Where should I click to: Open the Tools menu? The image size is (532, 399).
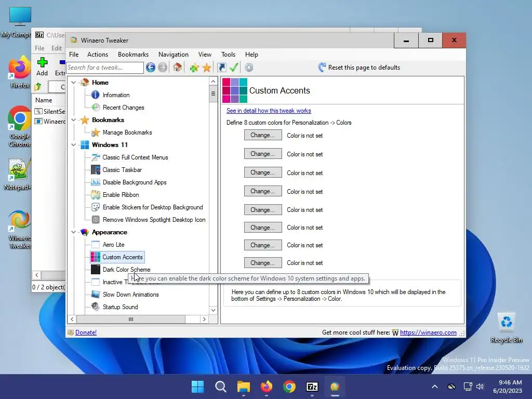pyautogui.click(x=228, y=54)
